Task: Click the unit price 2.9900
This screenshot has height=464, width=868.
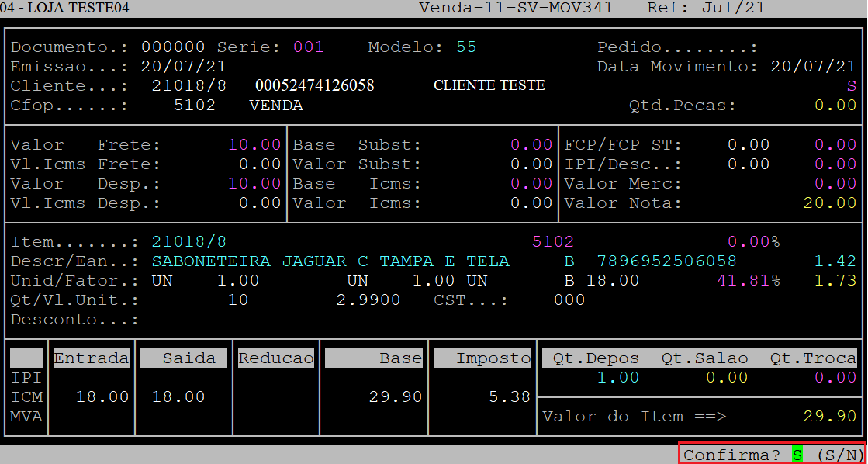Action: pos(368,300)
